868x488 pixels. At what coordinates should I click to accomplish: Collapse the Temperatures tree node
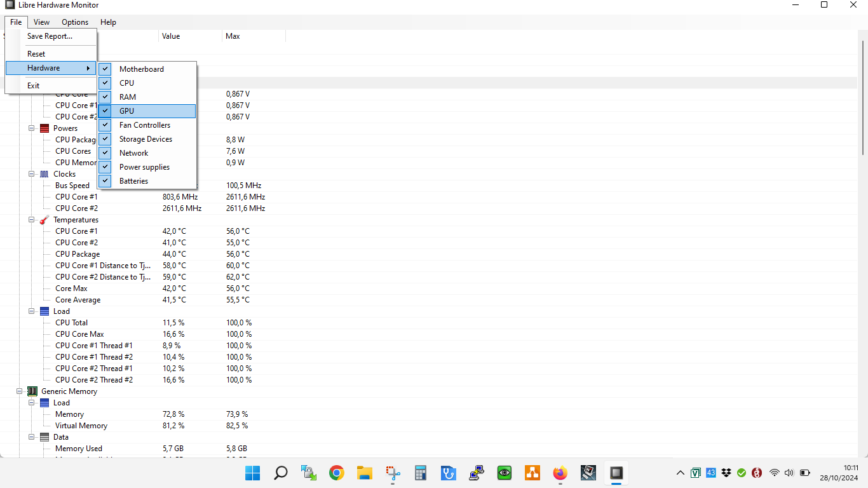(x=32, y=220)
